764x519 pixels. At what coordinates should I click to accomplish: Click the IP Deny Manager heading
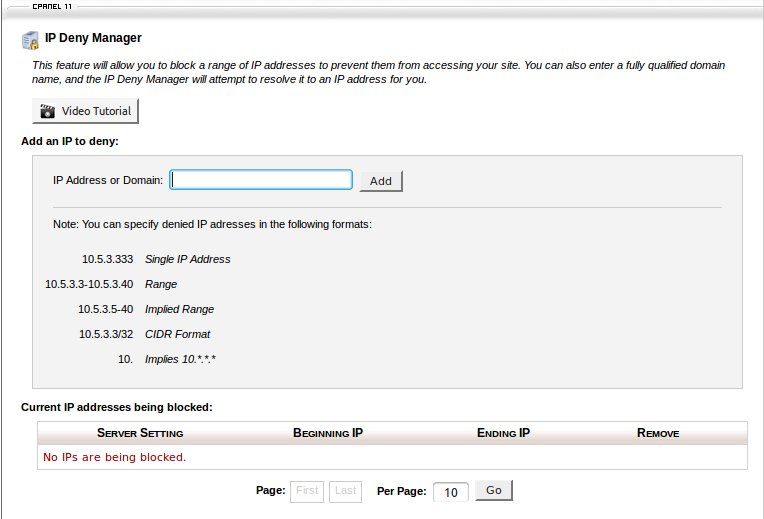click(93, 39)
